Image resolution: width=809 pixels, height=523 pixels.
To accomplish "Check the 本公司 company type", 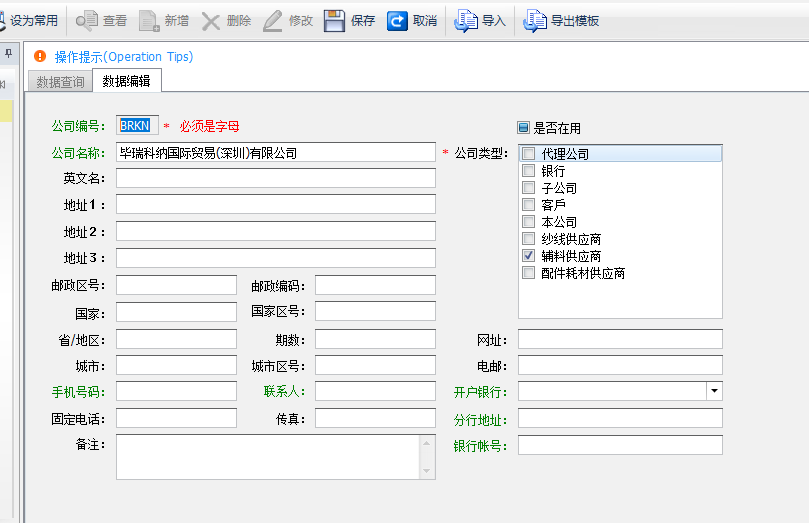I will pyautogui.click(x=528, y=221).
